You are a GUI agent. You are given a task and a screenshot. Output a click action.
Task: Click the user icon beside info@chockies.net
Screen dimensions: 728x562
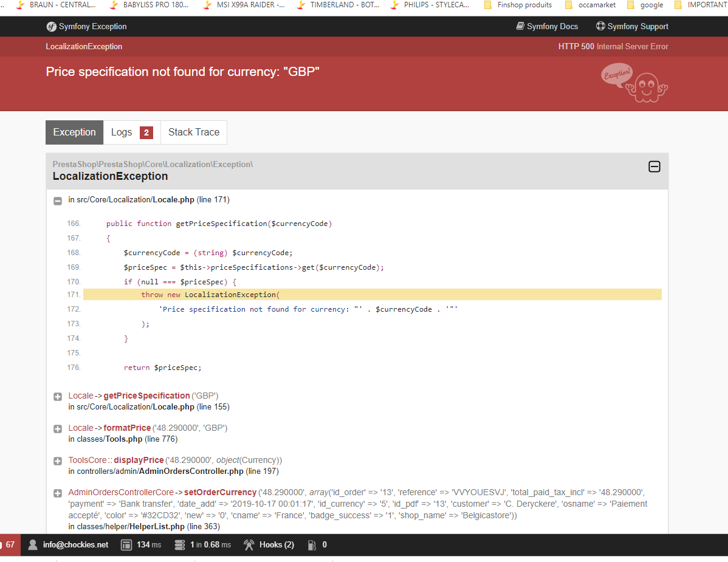point(32,545)
